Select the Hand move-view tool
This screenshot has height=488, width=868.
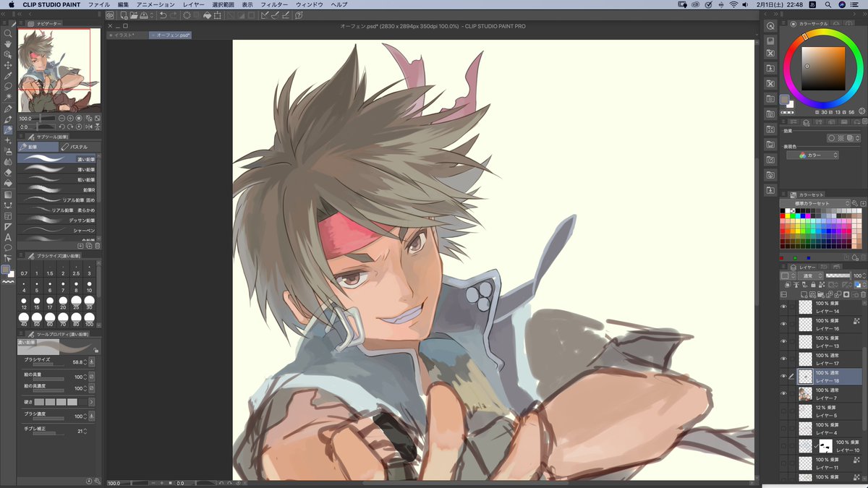8,43
